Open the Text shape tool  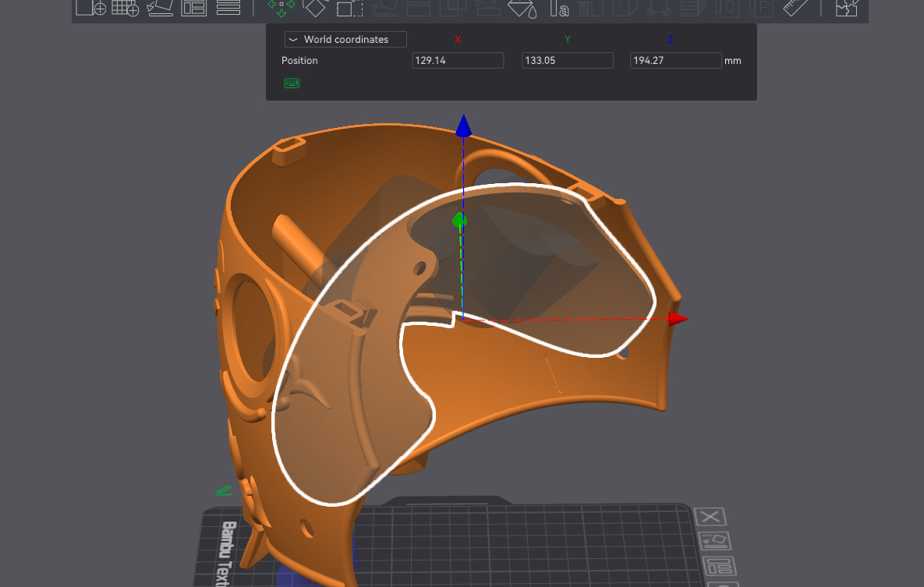[x=558, y=8]
